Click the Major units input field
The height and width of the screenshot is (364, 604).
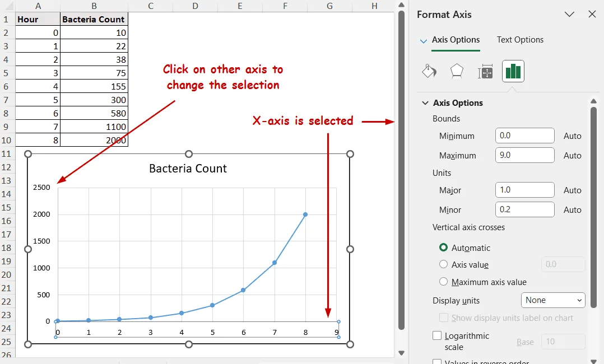pos(524,190)
